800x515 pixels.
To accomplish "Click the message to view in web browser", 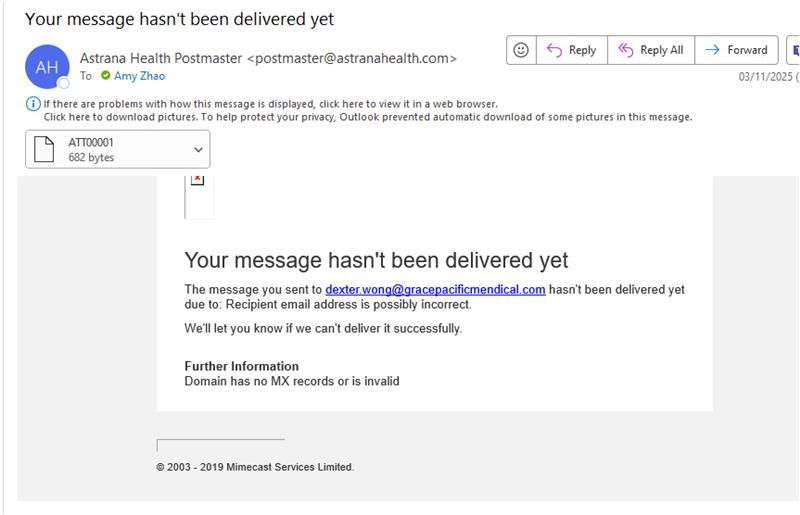I will [x=270, y=104].
